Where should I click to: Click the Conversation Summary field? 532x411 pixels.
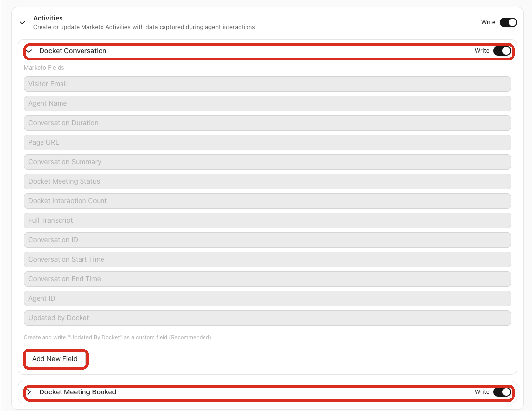point(267,162)
